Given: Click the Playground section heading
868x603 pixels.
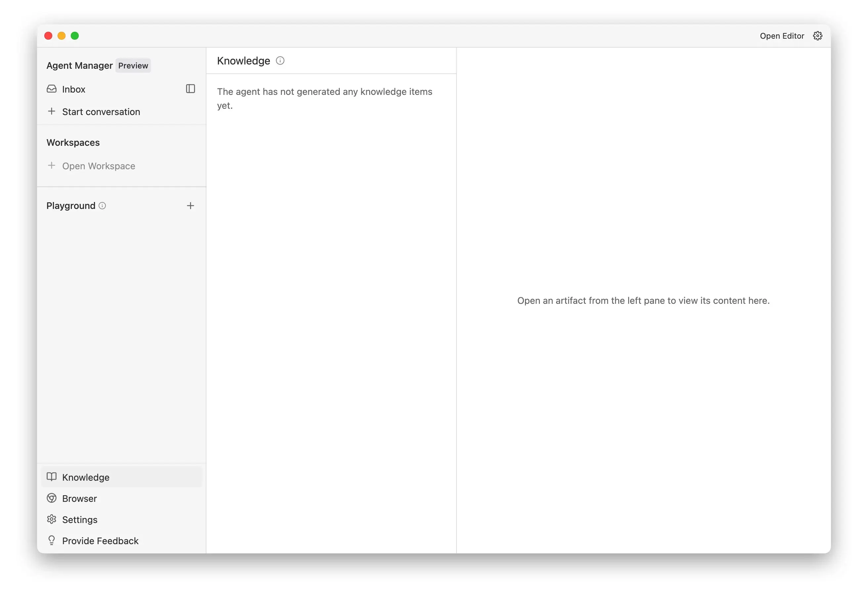Looking at the screenshot, I should [x=71, y=206].
